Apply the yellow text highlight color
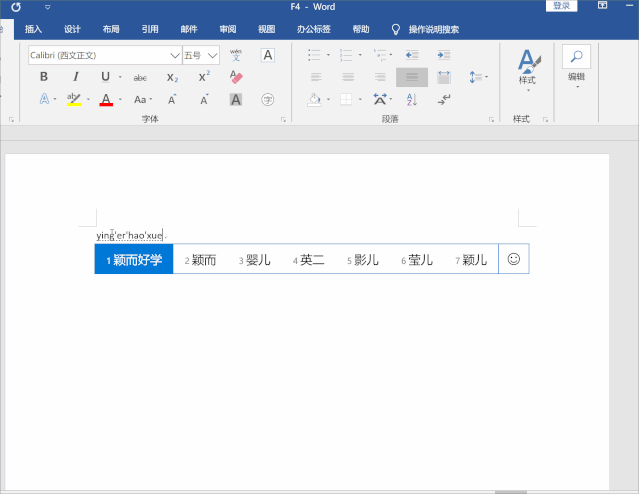The image size is (639, 494). point(74,99)
